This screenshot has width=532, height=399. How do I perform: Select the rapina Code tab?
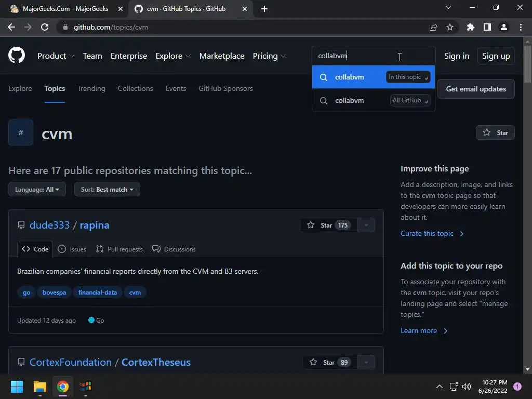coord(35,249)
